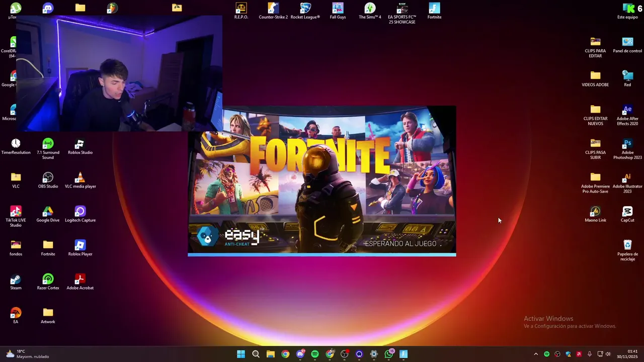Select CLIPS PASA SUBIR folder

point(595,148)
